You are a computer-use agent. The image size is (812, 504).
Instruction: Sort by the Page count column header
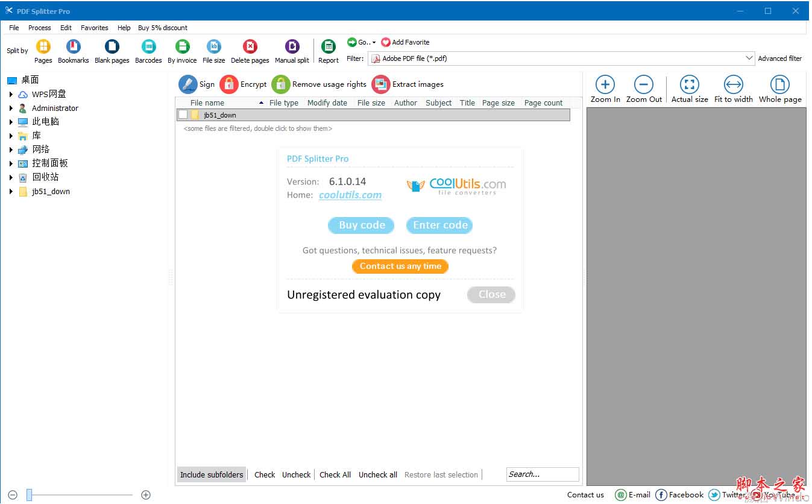coord(543,103)
